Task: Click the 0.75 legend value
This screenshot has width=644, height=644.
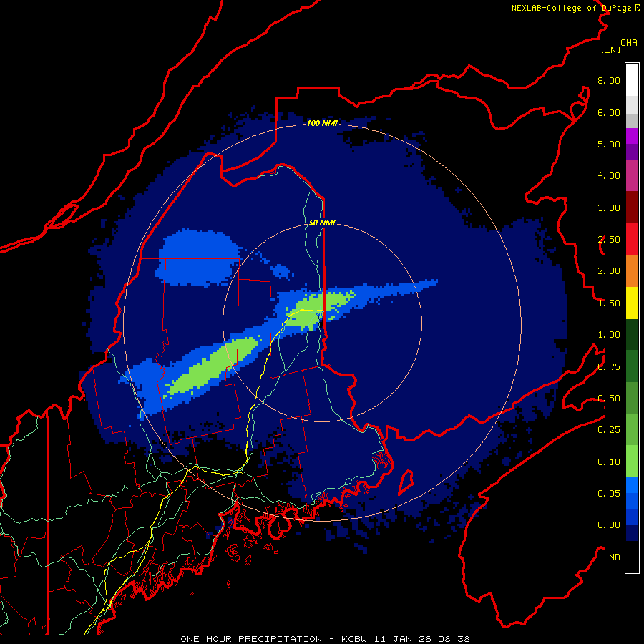Action: 608,367
